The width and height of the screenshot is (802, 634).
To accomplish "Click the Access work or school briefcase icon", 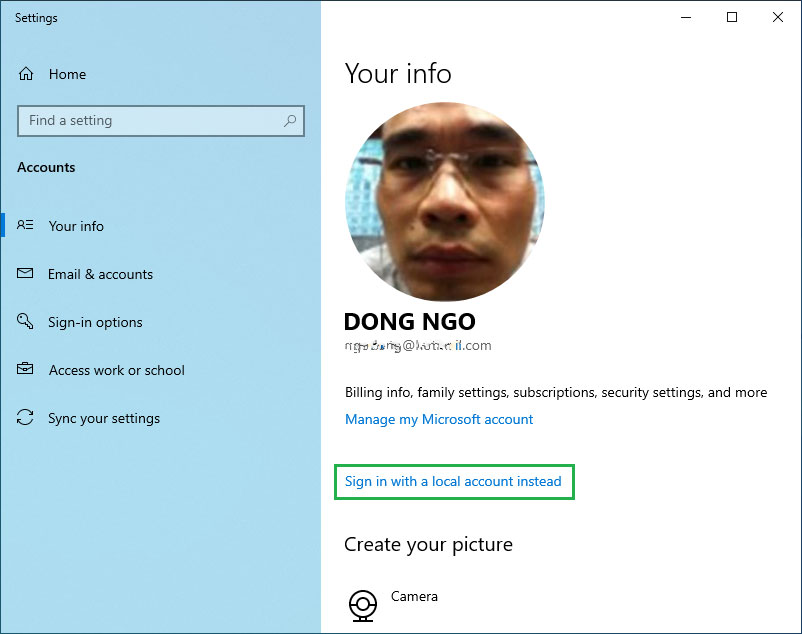I will 26,370.
